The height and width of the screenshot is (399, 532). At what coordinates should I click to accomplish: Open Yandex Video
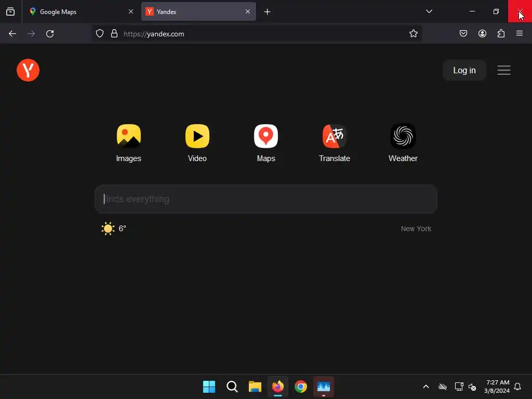(197, 143)
